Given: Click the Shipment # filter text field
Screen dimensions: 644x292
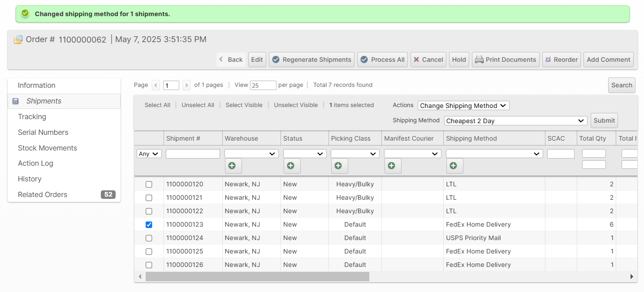Looking at the screenshot, I should [x=193, y=154].
